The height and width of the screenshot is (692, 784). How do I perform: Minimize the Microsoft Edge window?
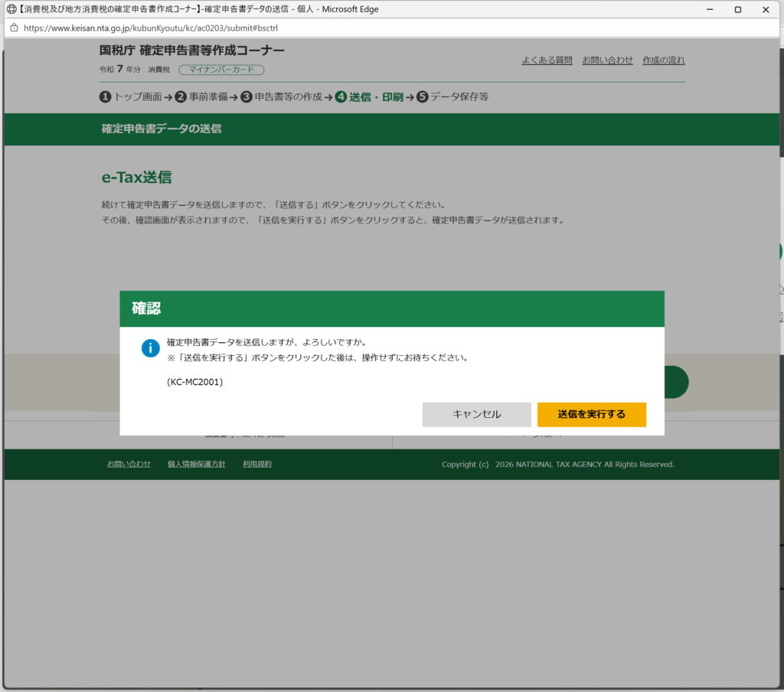pyautogui.click(x=704, y=9)
